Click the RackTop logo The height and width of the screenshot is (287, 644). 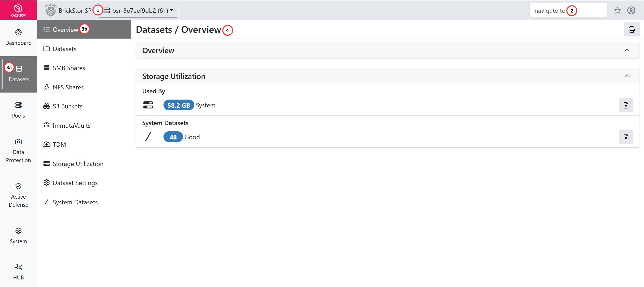pos(18,10)
